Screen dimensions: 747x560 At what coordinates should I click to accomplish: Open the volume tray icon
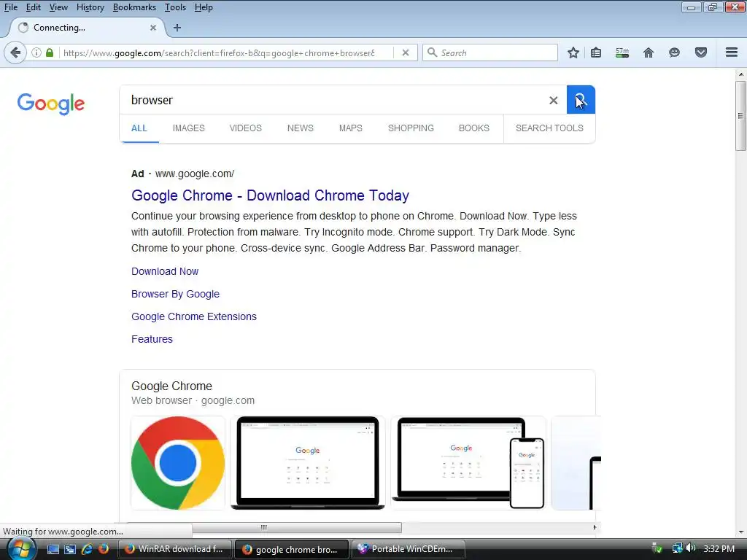tap(692, 548)
